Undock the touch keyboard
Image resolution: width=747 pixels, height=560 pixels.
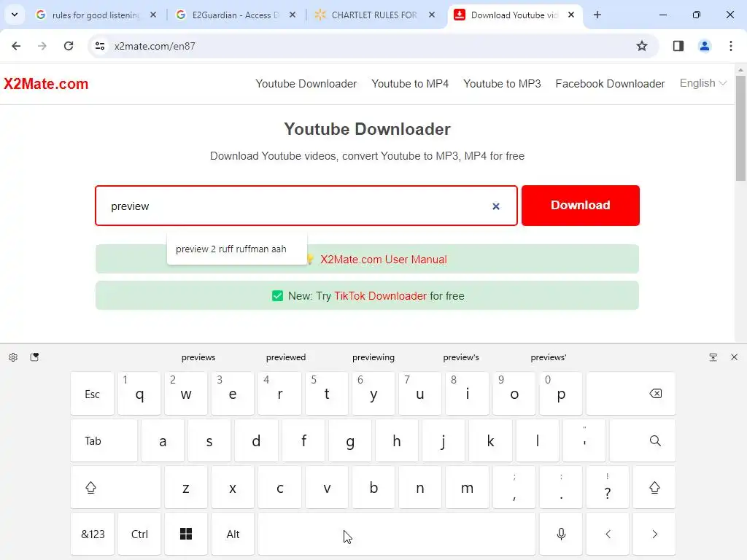(x=713, y=357)
